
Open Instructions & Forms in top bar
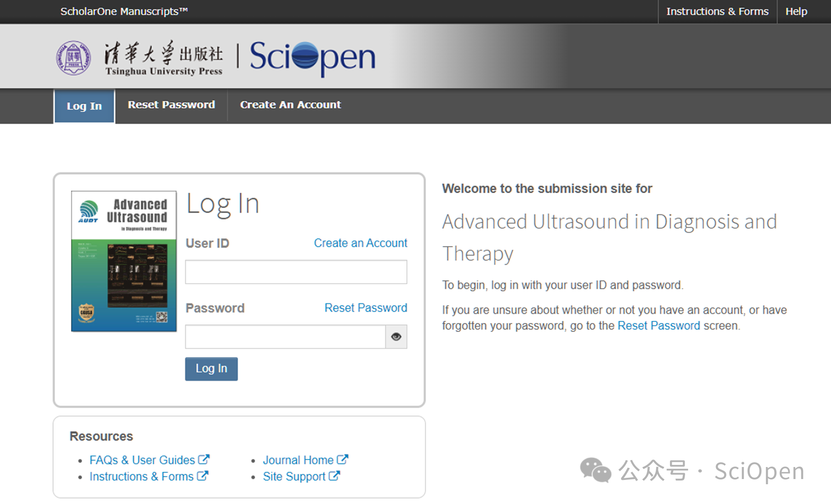coord(717,12)
